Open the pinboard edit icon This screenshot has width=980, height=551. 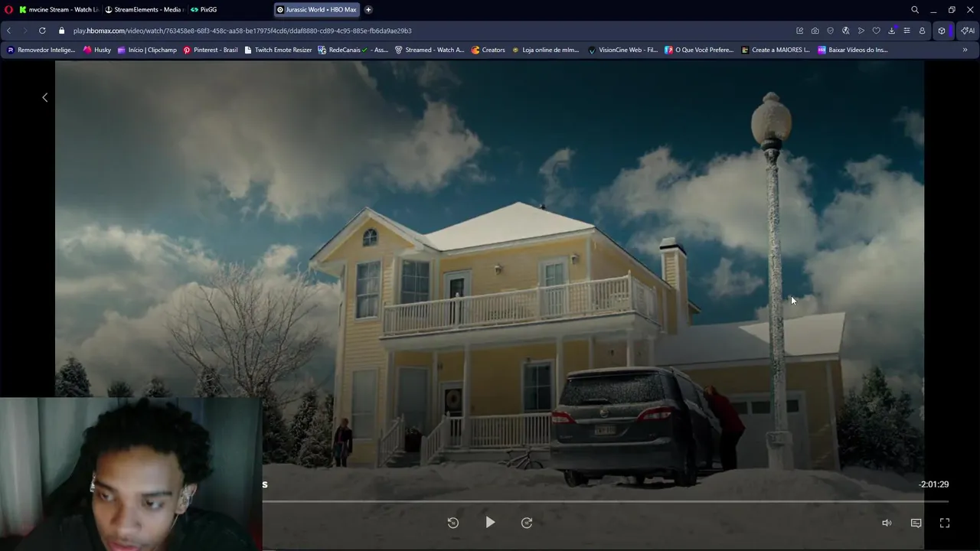800,31
